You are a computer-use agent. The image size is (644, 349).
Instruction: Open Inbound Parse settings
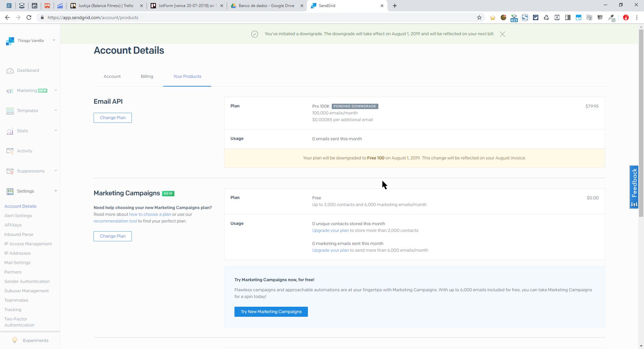(x=19, y=235)
